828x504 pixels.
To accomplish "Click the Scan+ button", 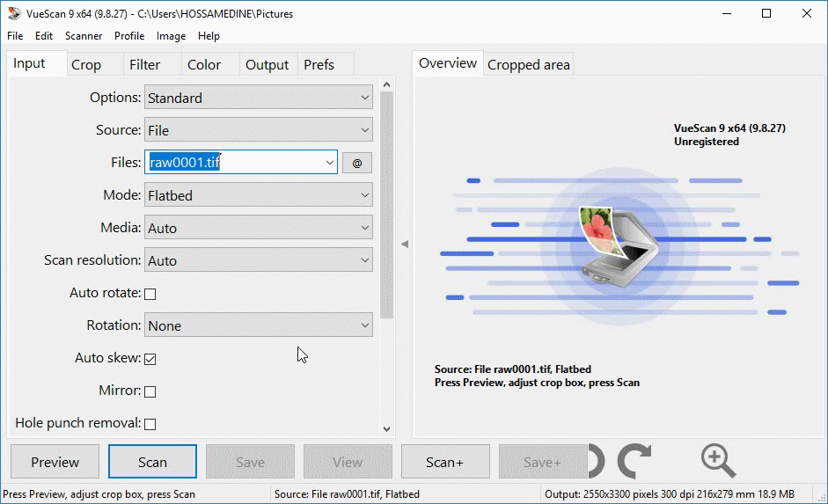I will click(x=445, y=462).
